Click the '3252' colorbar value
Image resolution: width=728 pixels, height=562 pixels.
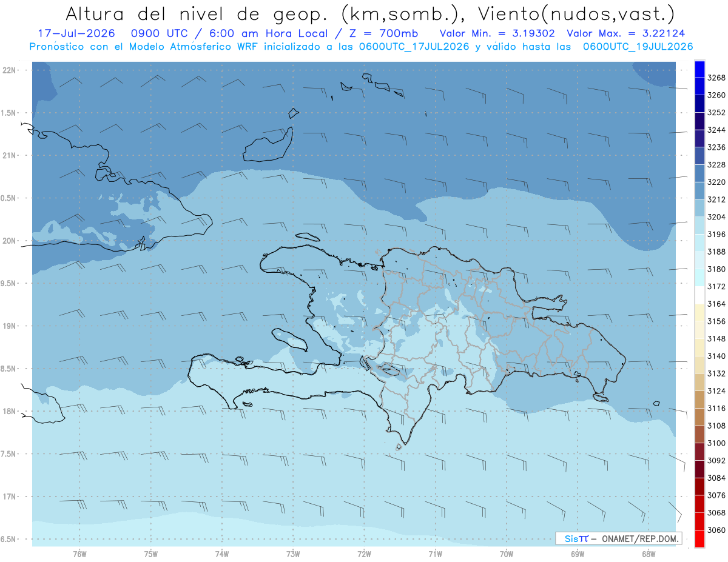coord(716,113)
